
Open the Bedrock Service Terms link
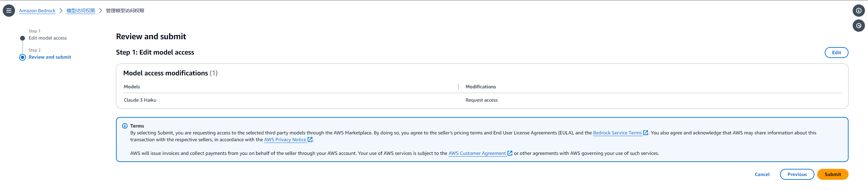(x=617, y=133)
